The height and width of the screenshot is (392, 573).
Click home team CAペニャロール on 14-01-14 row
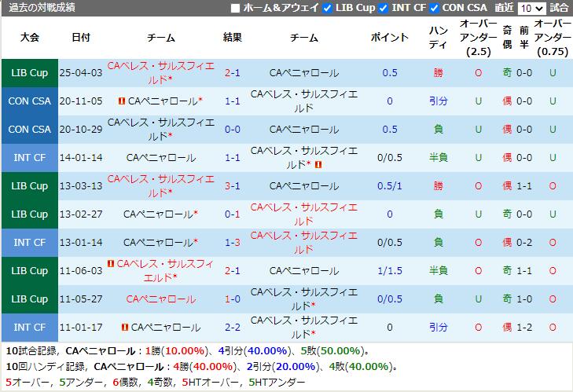[x=161, y=157]
